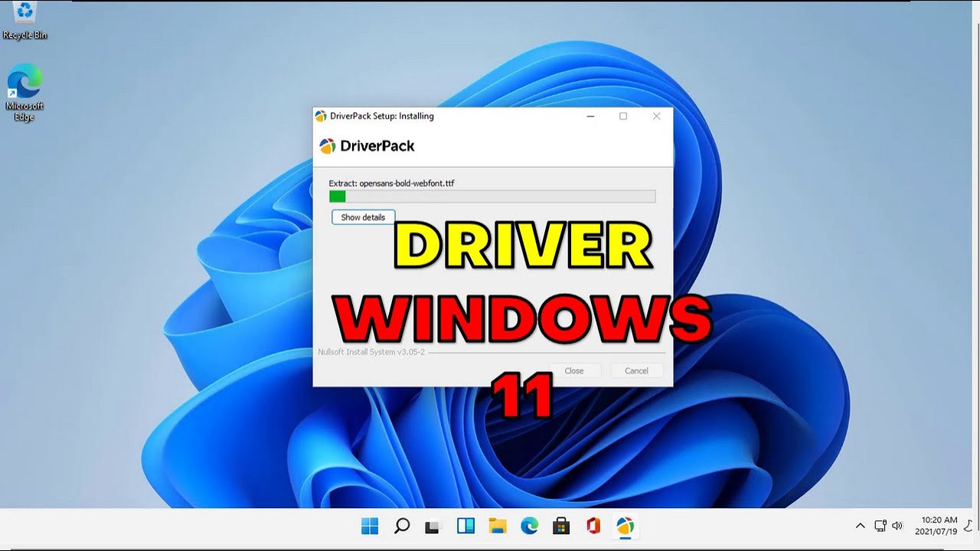Open network settings from the system tray
The image size is (980, 551).
point(881,526)
